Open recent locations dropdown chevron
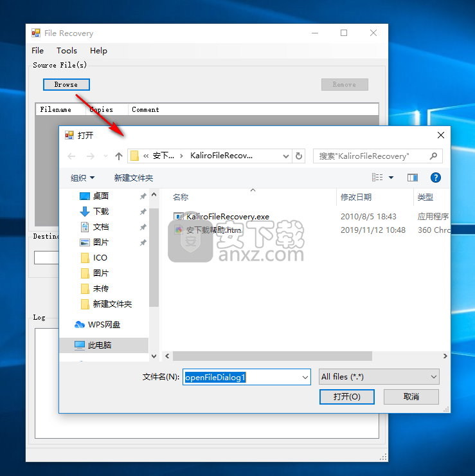Screen dimensions: 475x476 (105, 156)
